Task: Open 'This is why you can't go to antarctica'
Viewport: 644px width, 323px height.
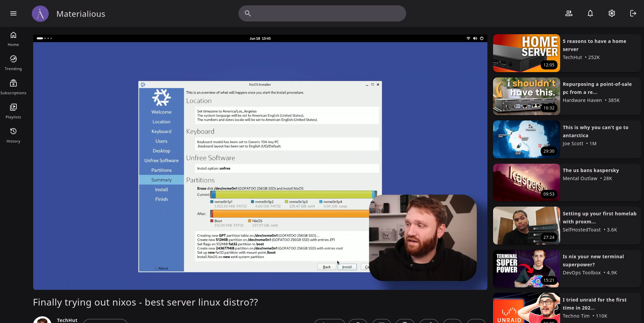Action: coord(595,131)
